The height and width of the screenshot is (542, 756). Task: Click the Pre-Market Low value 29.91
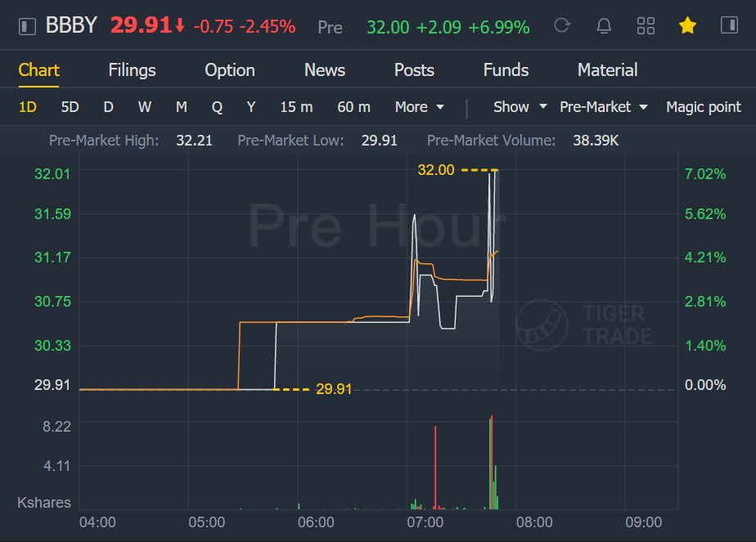[379, 141]
